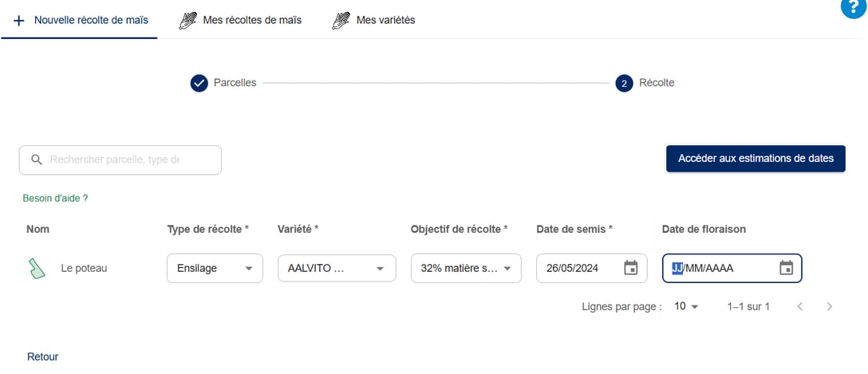The height and width of the screenshot is (374, 868).
Task: Click the search magnifier icon
Action: [36, 159]
